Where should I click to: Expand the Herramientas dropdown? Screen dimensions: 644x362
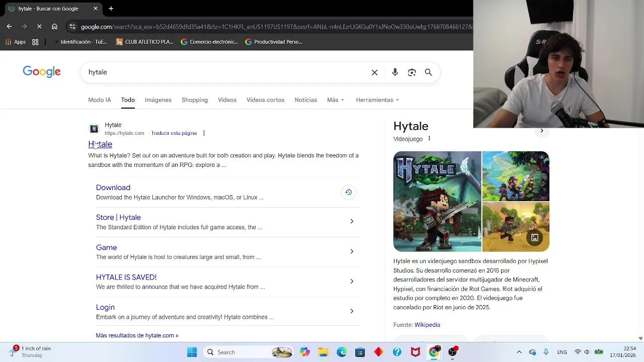click(x=377, y=100)
